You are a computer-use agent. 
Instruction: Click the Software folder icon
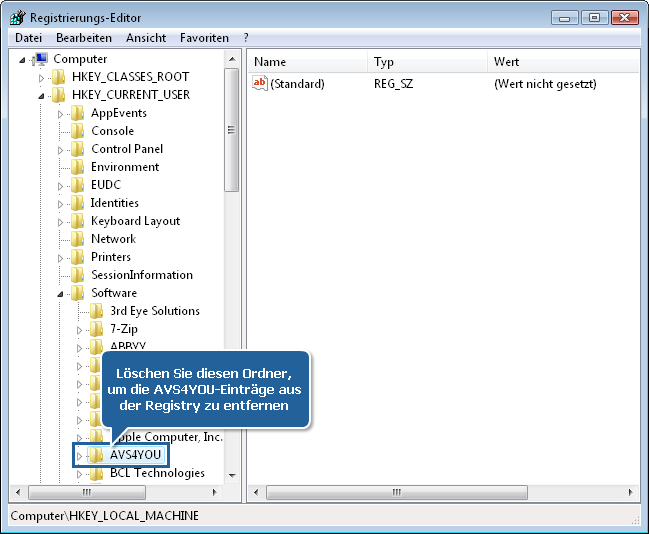pyautogui.click(x=77, y=293)
